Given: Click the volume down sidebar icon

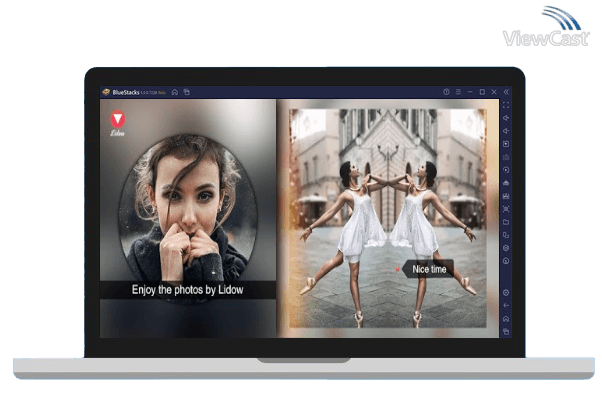Looking at the screenshot, I should click(x=506, y=131).
